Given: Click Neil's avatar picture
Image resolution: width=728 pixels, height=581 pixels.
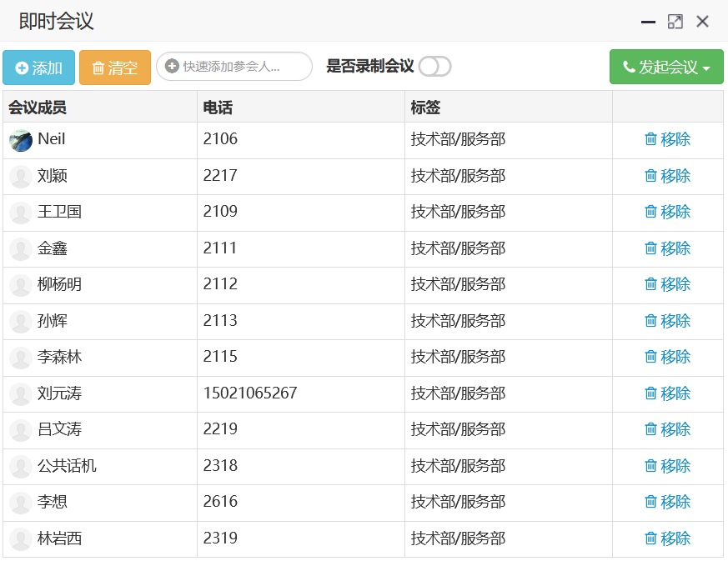Looking at the screenshot, I should coord(21,141).
